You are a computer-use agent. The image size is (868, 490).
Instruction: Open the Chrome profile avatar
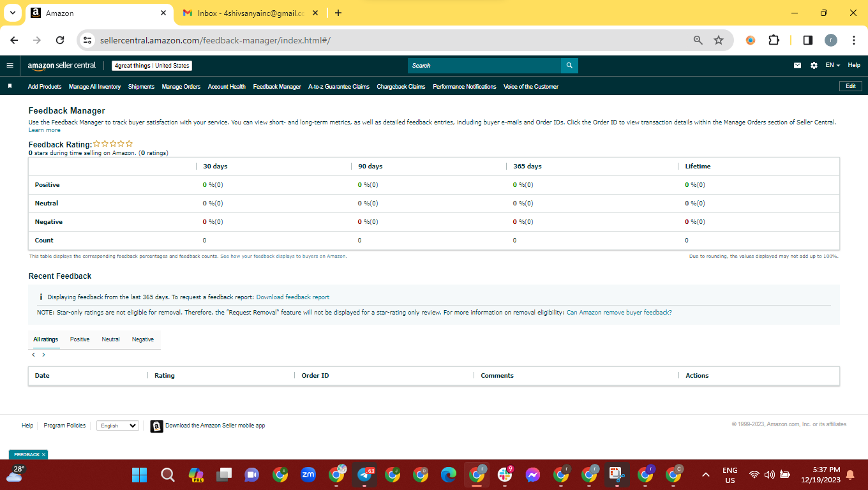coord(831,40)
